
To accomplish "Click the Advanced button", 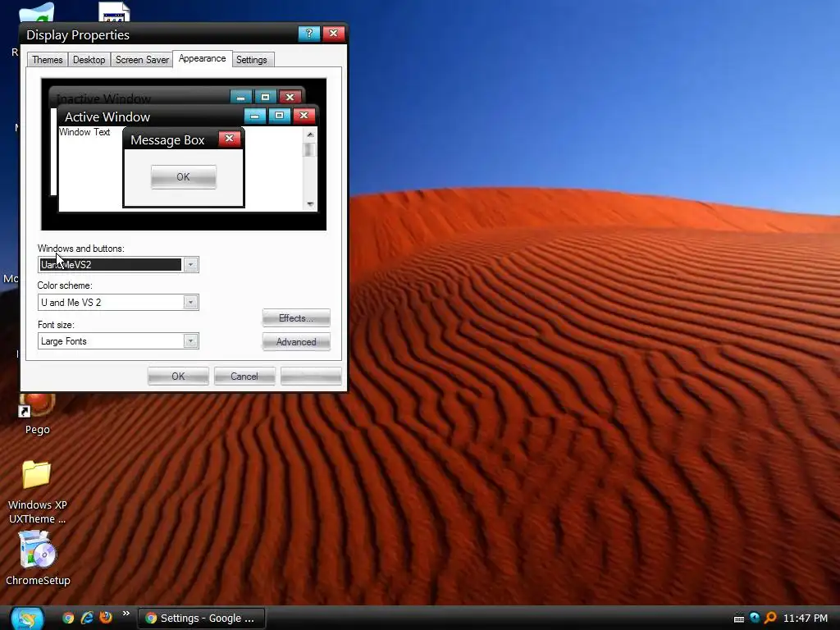I will [295, 342].
